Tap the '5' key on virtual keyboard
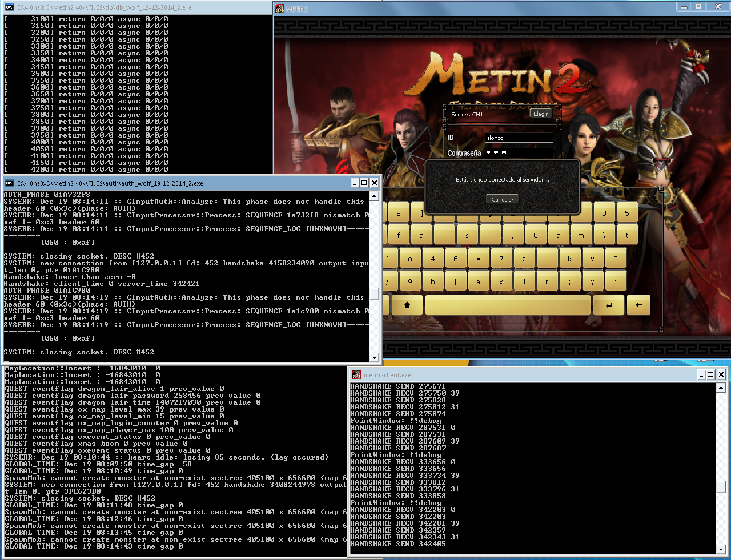The height and width of the screenshot is (560, 731). point(627,213)
